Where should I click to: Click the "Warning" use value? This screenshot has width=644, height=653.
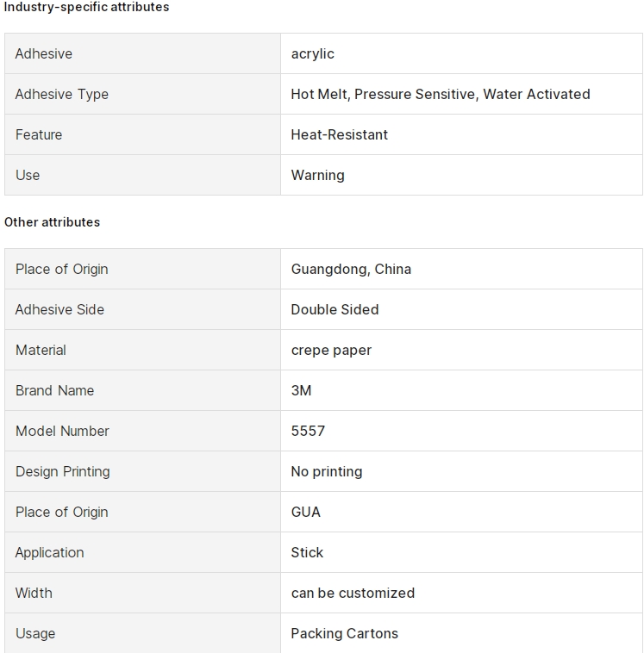pyautogui.click(x=317, y=175)
